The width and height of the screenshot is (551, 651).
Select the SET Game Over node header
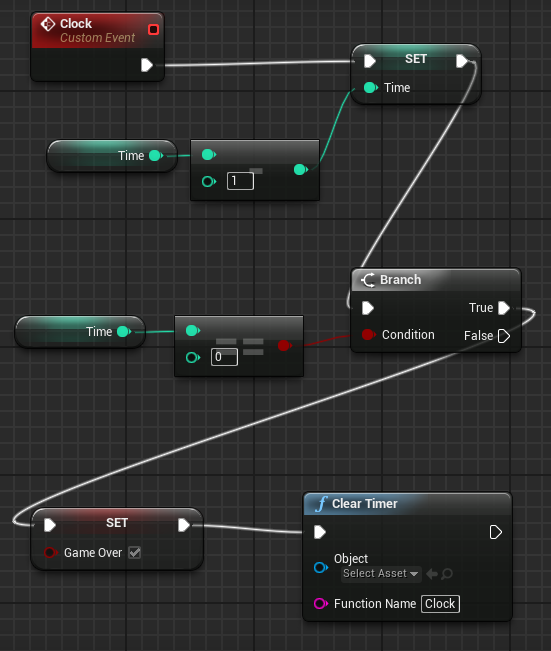point(117,523)
